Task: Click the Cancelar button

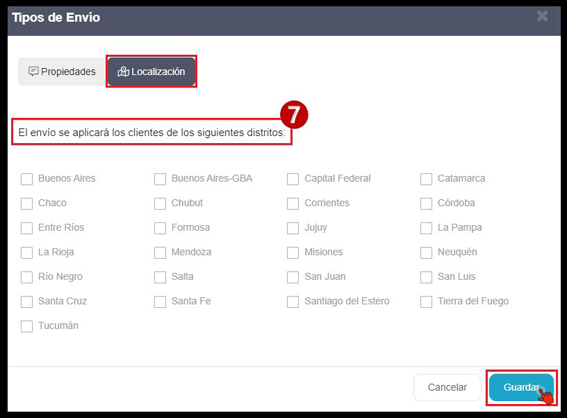Action: (x=447, y=387)
